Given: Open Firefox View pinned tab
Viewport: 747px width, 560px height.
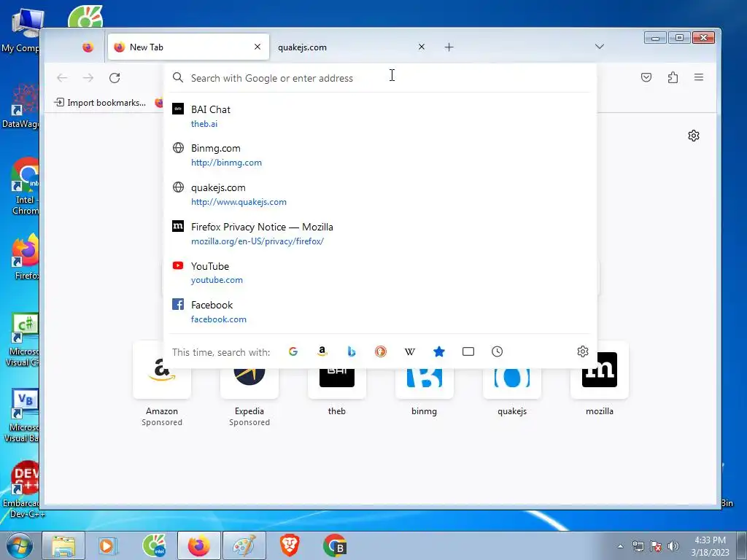Looking at the screenshot, I should click(88, 47).
